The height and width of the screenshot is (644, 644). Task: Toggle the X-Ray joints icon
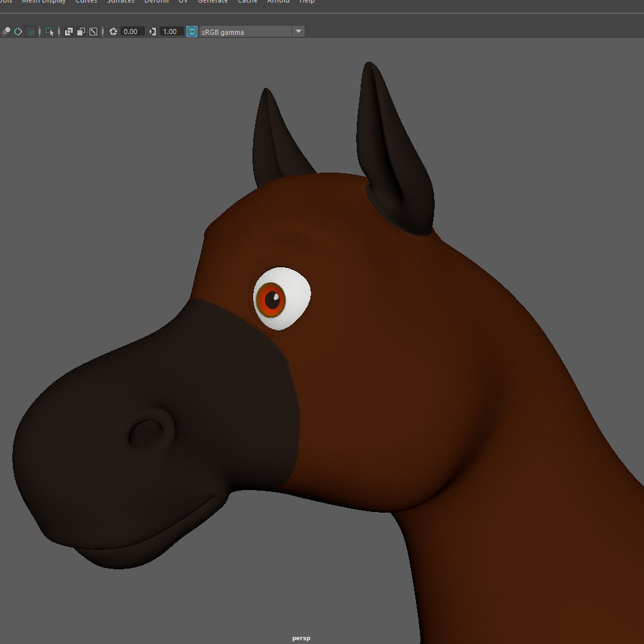[93, 32]
